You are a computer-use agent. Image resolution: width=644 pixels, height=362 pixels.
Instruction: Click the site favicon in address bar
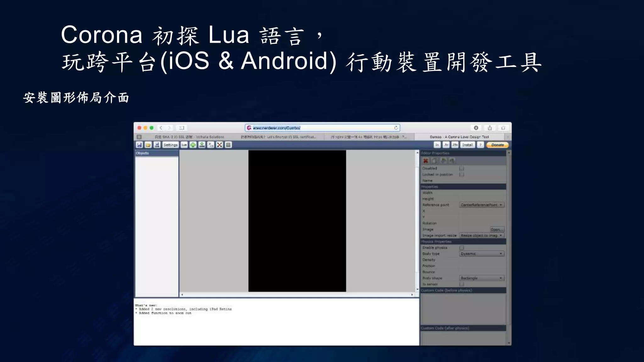[x=249, y=128]
